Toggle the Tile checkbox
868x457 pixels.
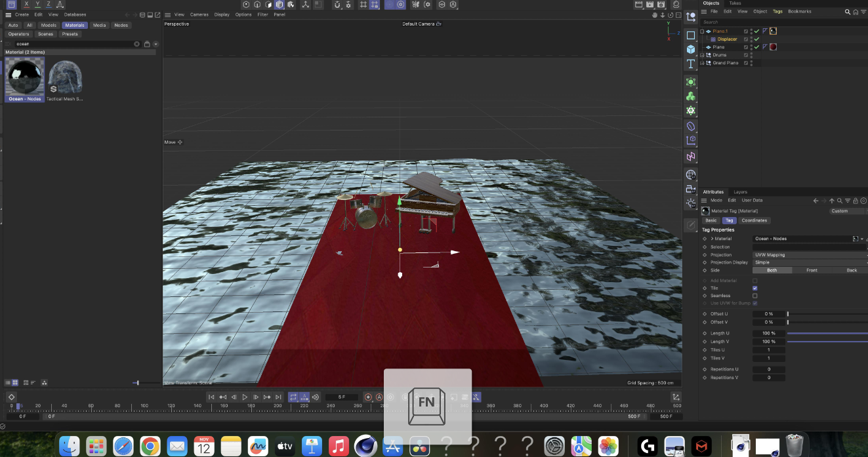[755, 288]
